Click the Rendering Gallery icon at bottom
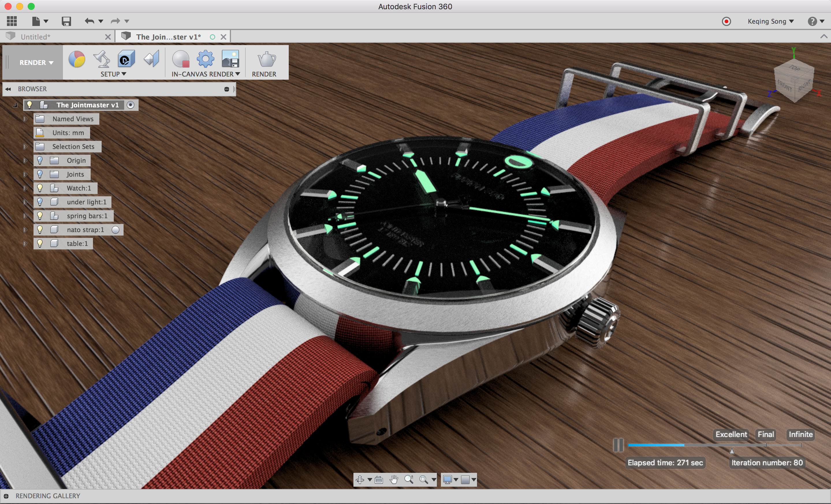Screen dimensions: 831x504 pyautogui.click(x=6, y=496)
